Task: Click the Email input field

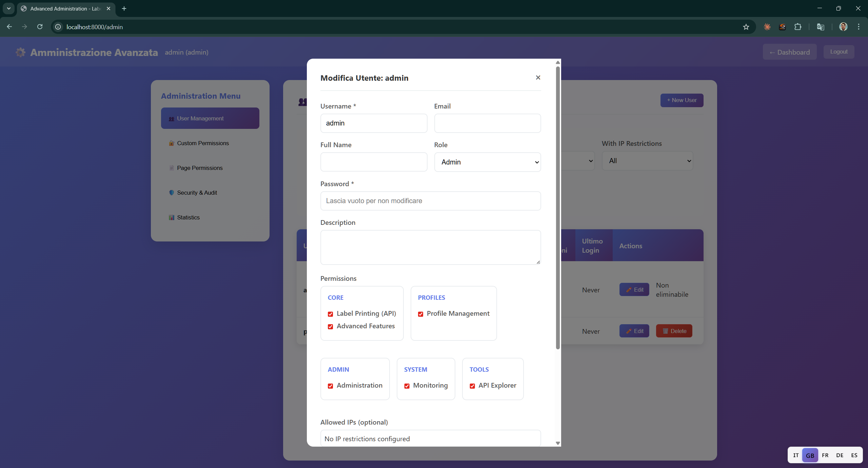Action: click(x=488, y=123)
